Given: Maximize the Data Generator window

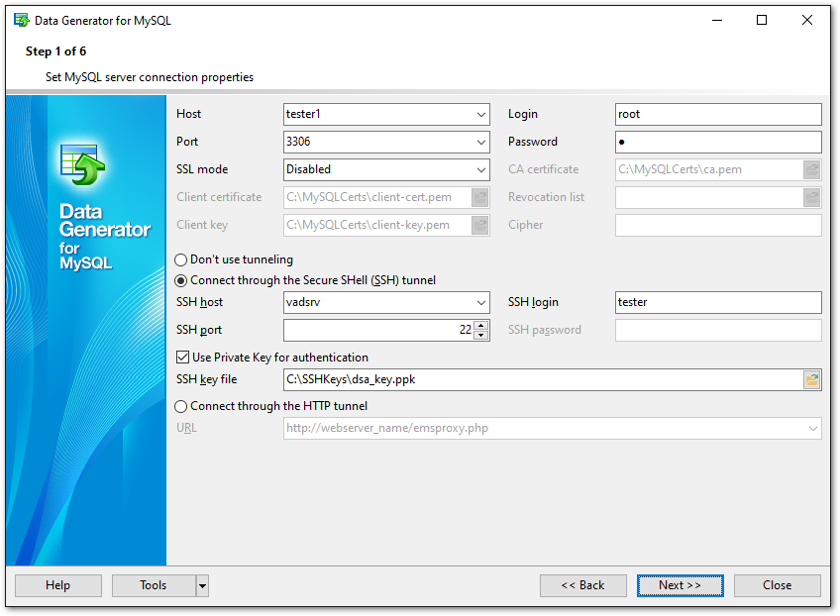Looking at the screenshot, I should [x=761, y=21].
